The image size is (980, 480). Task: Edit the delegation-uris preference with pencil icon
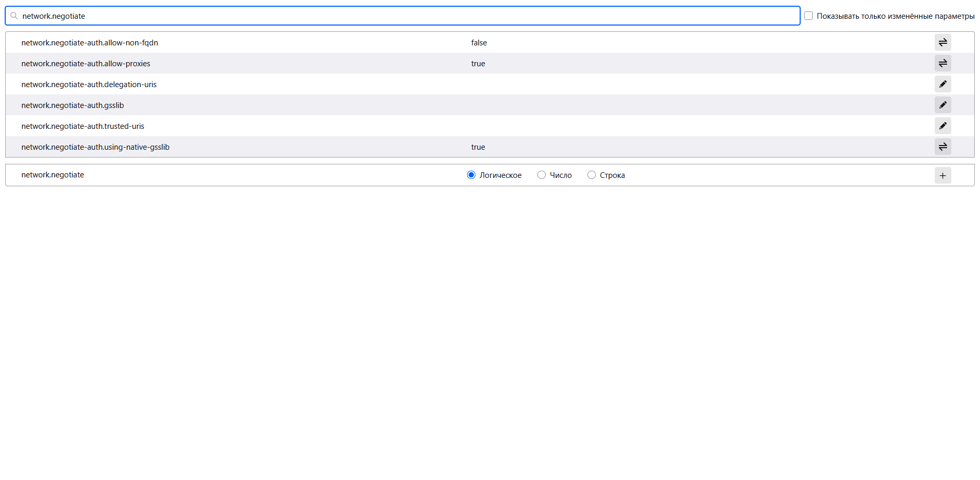pyautogui.click(x=942, y=84)
